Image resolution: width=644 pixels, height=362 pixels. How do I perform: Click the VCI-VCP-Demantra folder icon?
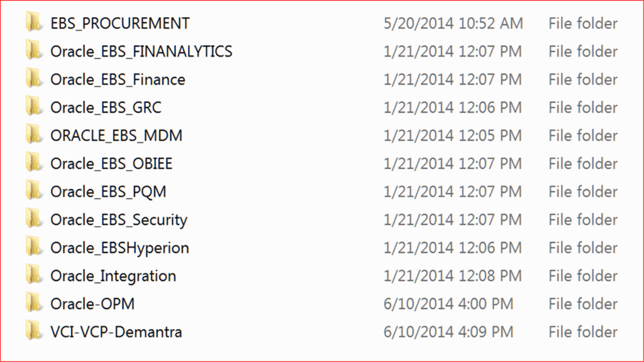pos(33,331)
